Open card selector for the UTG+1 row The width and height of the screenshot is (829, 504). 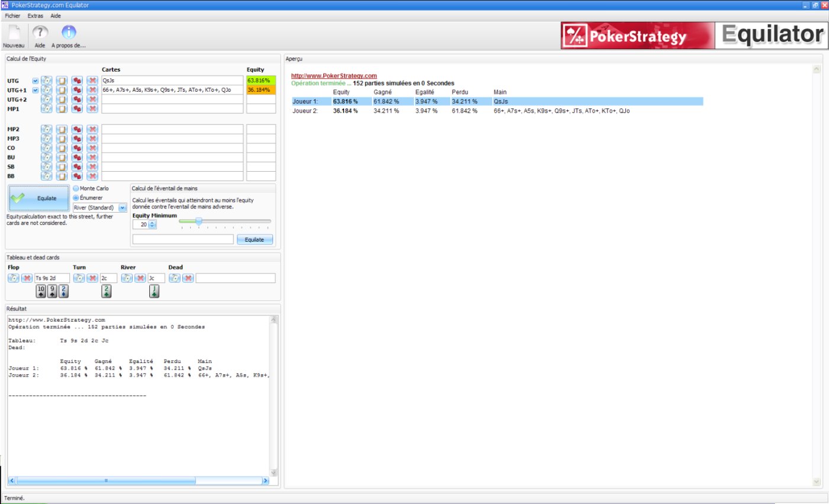point(46,90)
